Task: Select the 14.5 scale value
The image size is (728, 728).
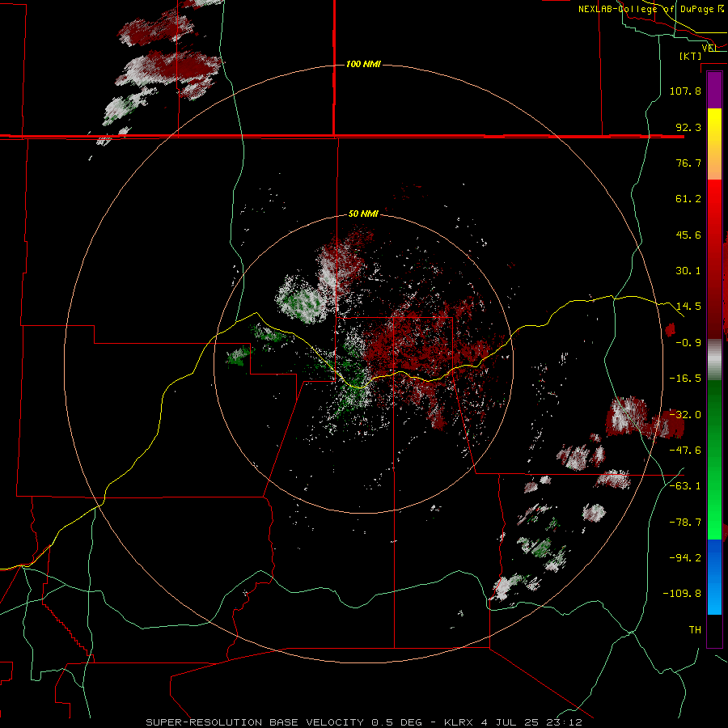Action: [688, 307]
